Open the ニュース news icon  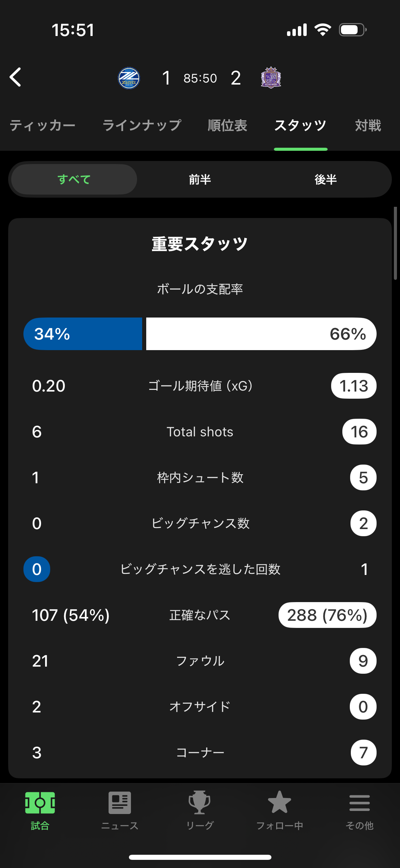coord(120,803)
